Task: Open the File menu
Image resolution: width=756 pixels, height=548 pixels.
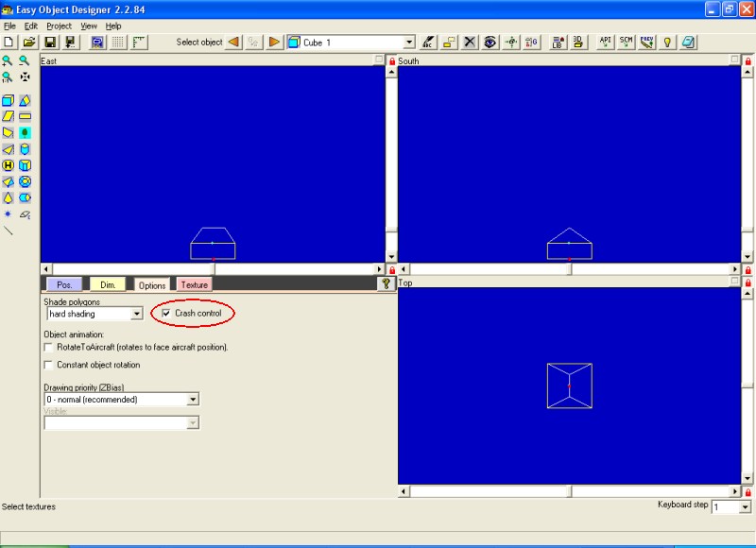Action: (9, 26)
